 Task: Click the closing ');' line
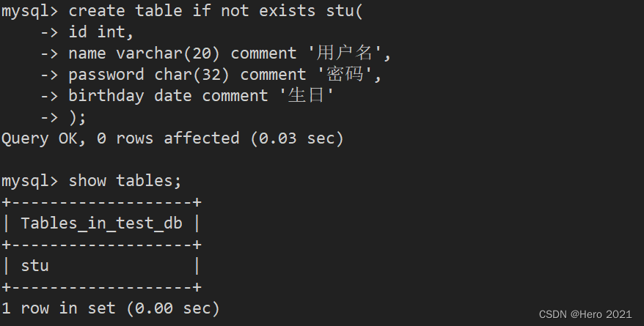tap(77, 117)
